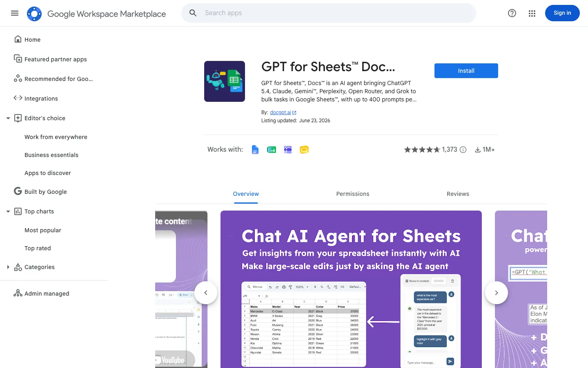Expand the Categories section arrow
The height and width of the screenshot is (368, 588).
(8, 267)
